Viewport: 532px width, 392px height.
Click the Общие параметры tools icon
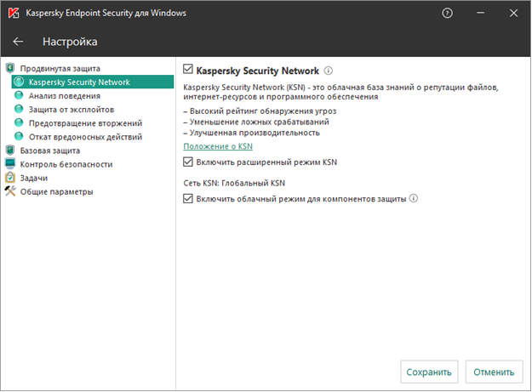click(9, 191)
